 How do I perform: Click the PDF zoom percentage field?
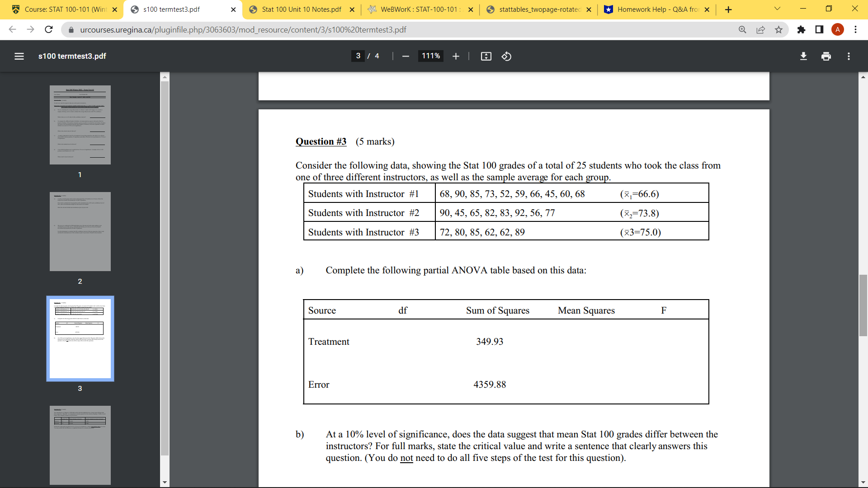(430, 56)
